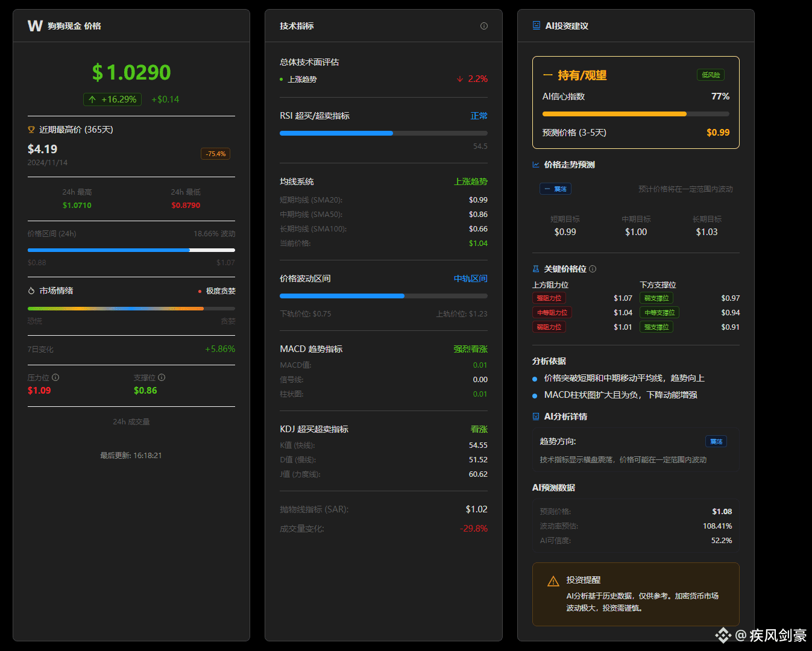Click the dash icon before 持有/观望
The height and width of the screenshot is (651, 812).
[x=547, y=75]
